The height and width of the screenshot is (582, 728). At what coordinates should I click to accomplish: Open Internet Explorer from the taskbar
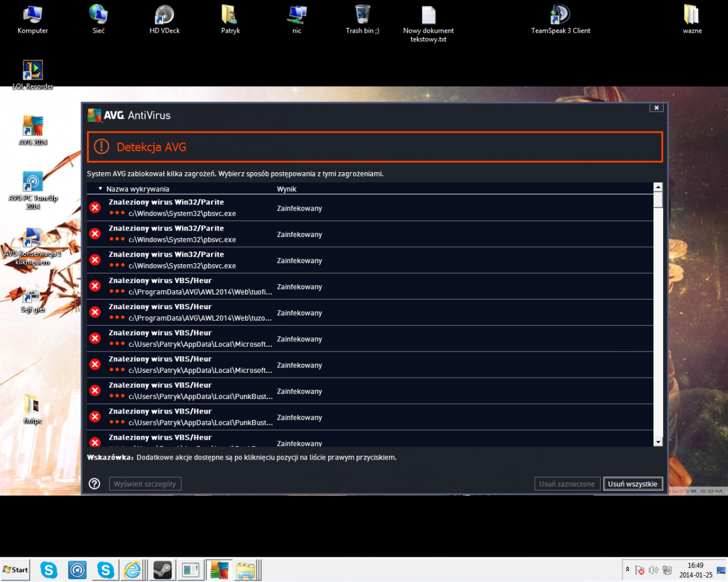pos(132,569)
